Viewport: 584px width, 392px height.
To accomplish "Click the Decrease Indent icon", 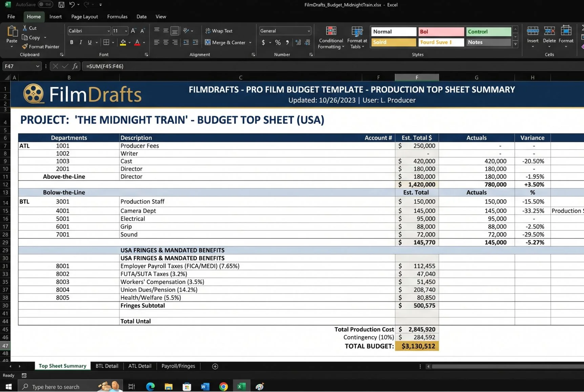I will pos(186,42).
